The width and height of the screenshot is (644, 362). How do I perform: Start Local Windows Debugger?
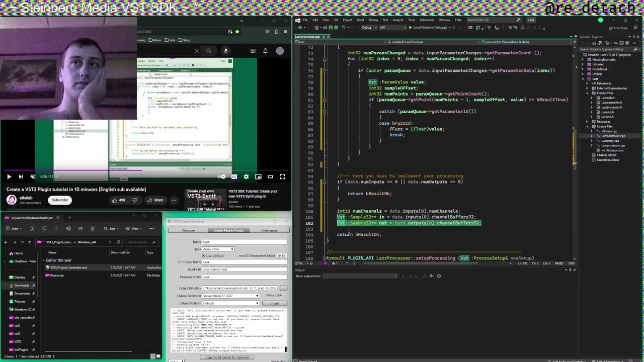(429, 27)
